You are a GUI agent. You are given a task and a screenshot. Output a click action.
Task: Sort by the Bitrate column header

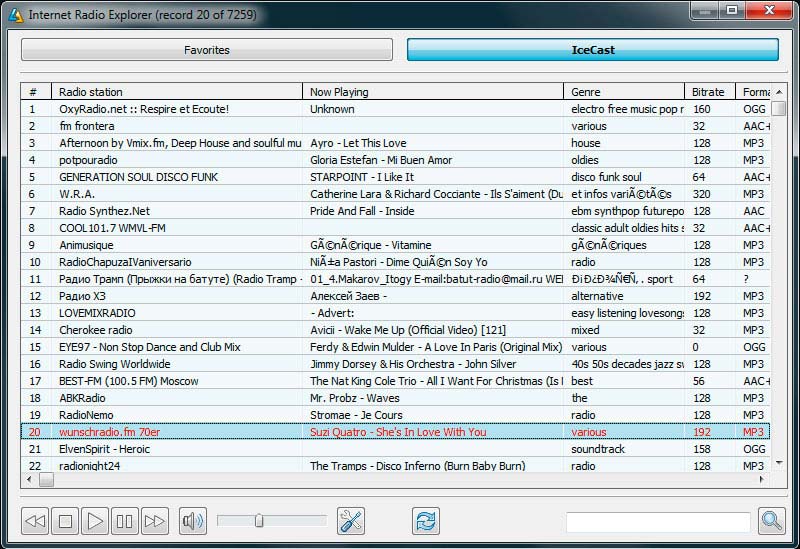click(710, 92)
